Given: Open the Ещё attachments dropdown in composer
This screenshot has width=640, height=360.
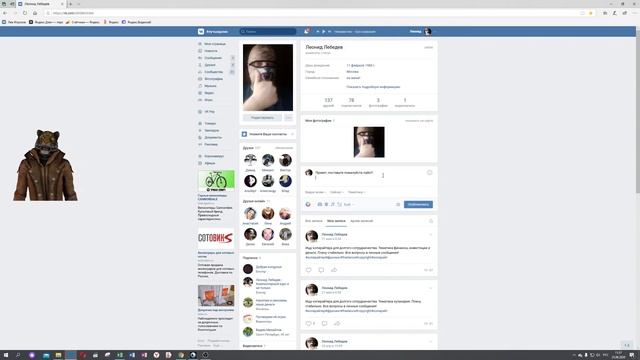Looking at the screenshot, I should coord(349,204).
